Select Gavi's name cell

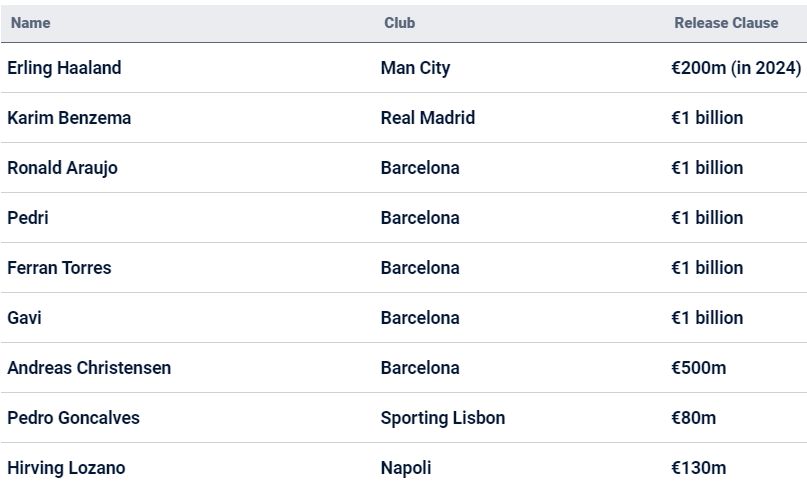click(24, 318)
